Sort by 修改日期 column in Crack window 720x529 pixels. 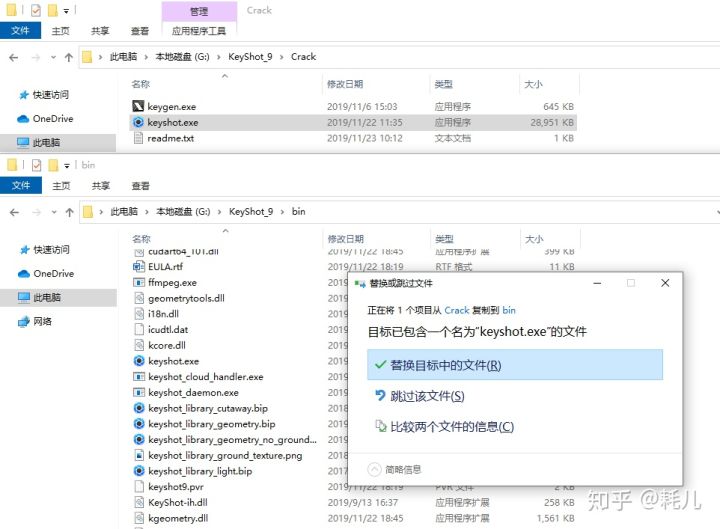click(x=345, y=84)
